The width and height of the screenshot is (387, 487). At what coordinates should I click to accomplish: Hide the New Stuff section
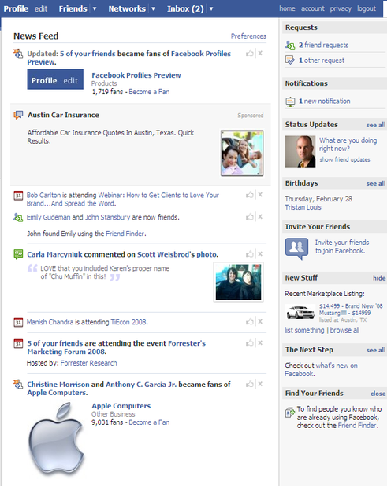tap(379, 278)
